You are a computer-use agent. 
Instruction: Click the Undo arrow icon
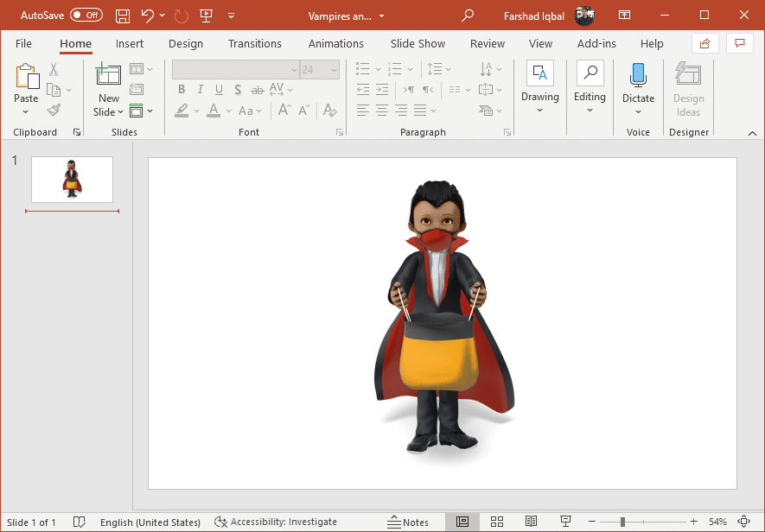click(x=148, y=16)
